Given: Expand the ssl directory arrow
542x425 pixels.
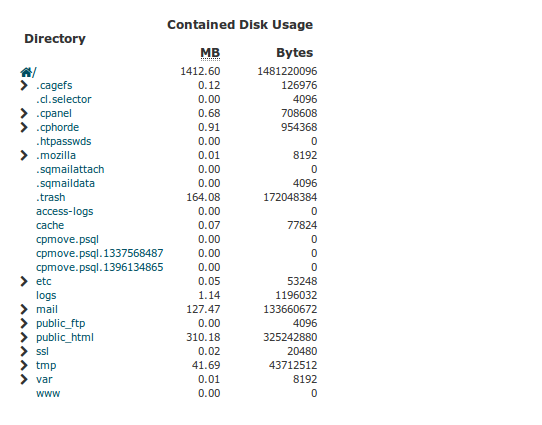Looking at the screenshot, I should (x=24, y=351).
